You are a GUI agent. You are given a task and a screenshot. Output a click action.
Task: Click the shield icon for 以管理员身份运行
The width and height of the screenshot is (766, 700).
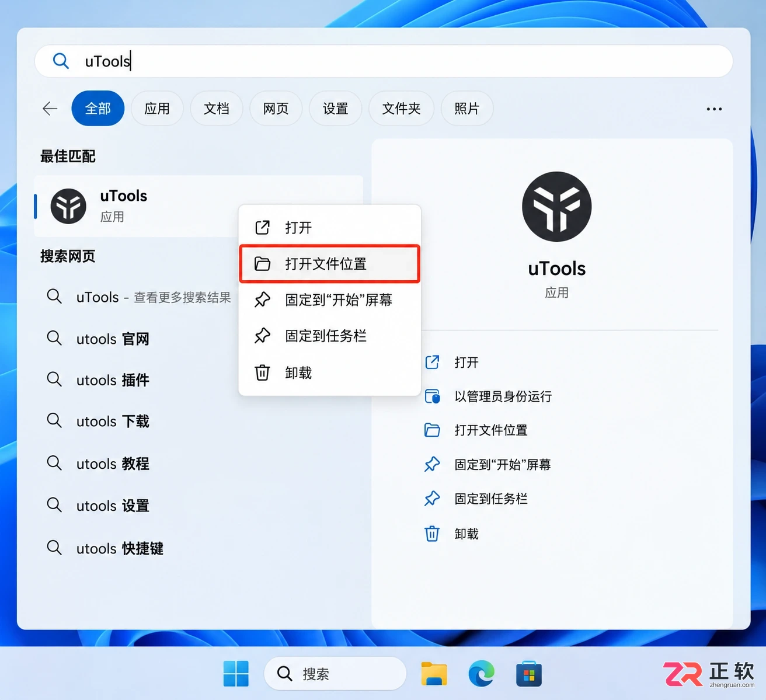click(x=432, y=396)
